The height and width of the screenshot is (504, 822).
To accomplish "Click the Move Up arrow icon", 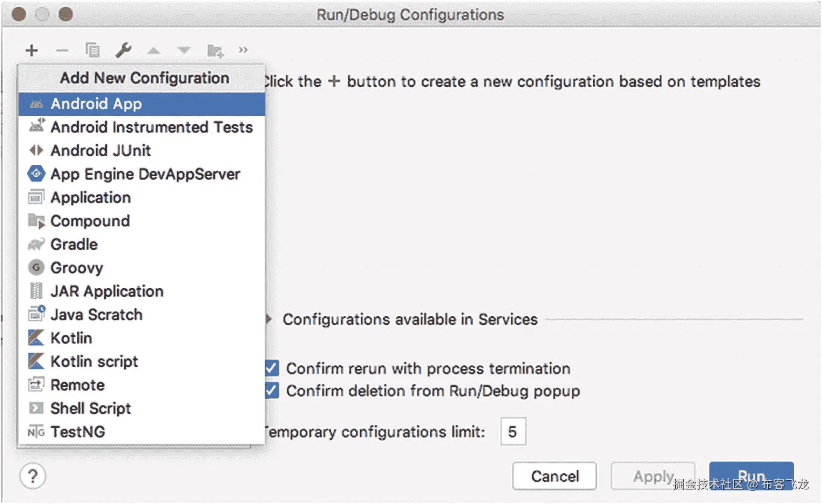I will pos(153,50).
